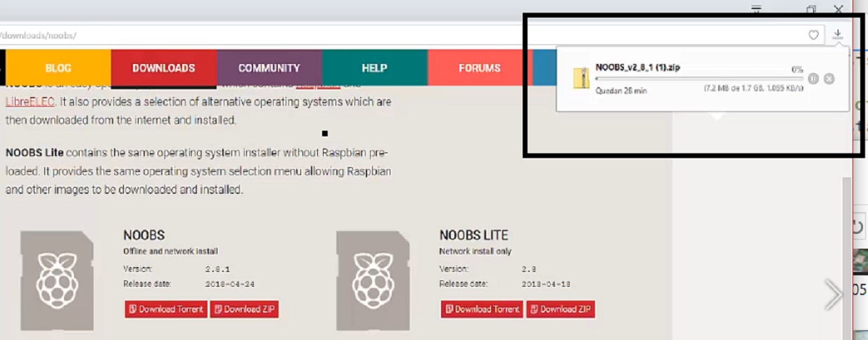Follow the LibreELEC link
This screenshot has height=340, width=868.
click(30, 102)
